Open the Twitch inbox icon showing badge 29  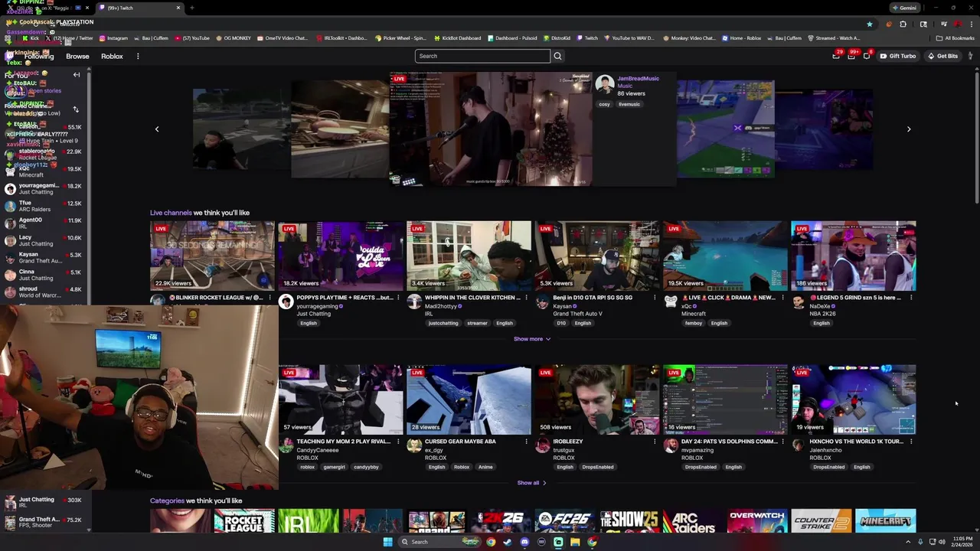(836, 56)
